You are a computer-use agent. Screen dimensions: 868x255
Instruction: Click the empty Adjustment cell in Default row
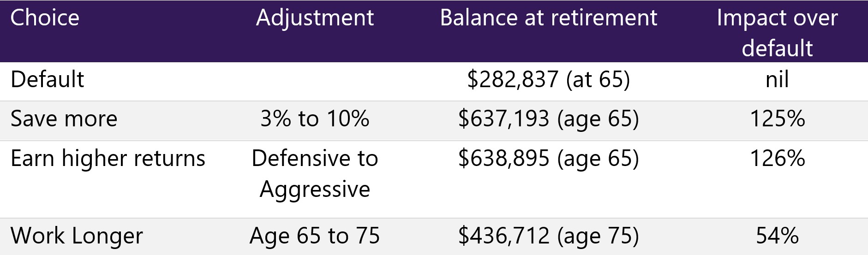coord(315,81)
